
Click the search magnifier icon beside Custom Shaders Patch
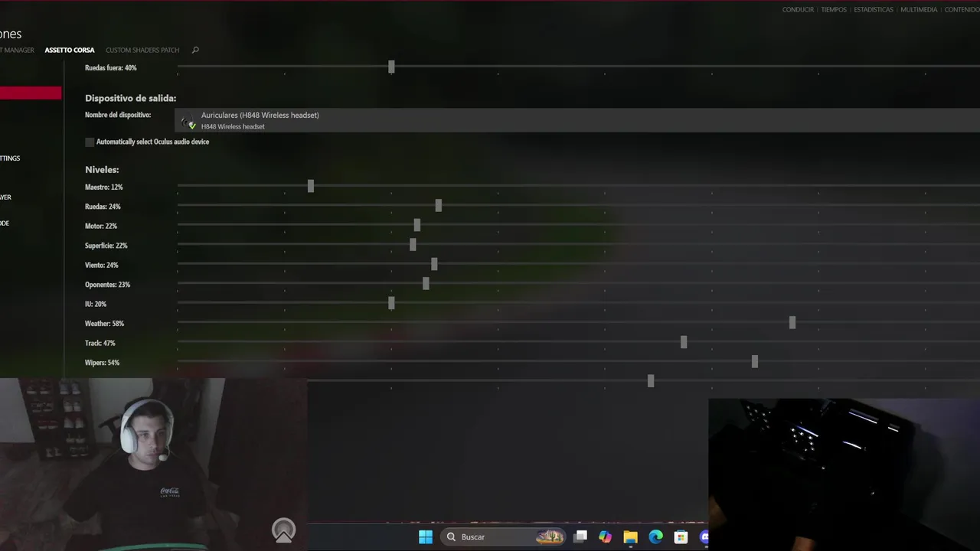[x=195, y=50]
